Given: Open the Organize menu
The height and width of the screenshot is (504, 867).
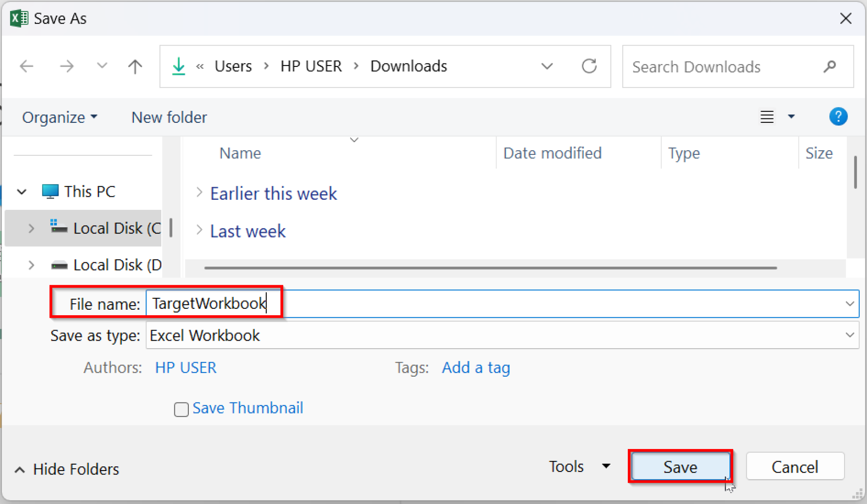Looking at the screenshot, I should pyautogui.click(x=59, y=117).
